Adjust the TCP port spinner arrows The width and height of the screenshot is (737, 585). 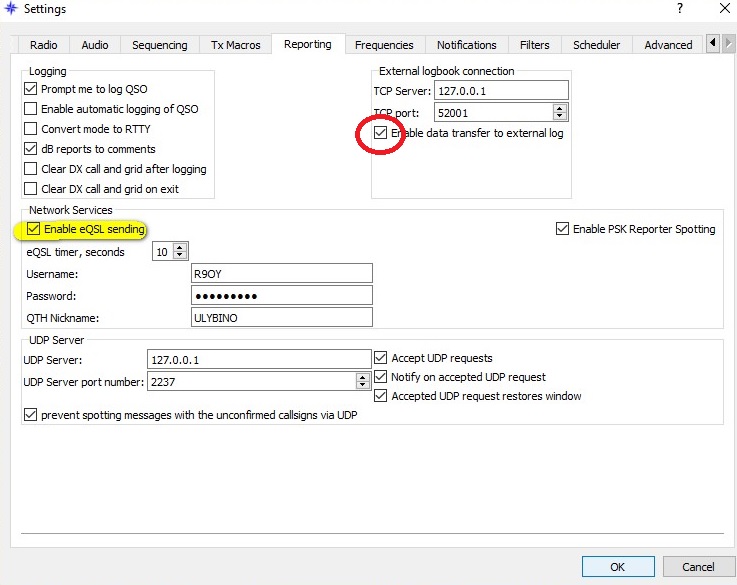tap(559, 113)
